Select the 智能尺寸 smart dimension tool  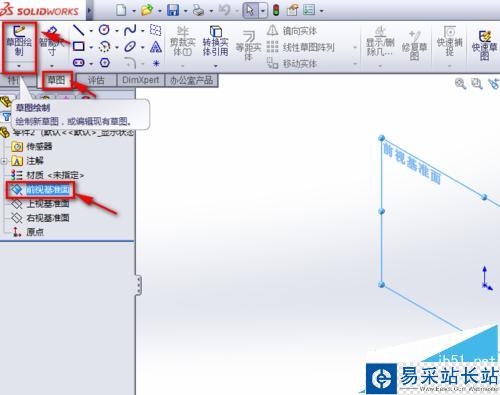51,42
